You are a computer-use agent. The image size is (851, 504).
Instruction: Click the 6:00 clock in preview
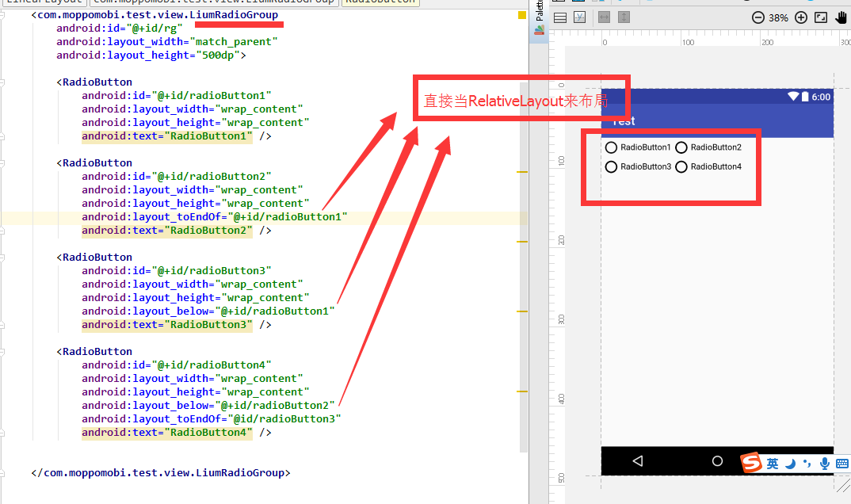821,97
